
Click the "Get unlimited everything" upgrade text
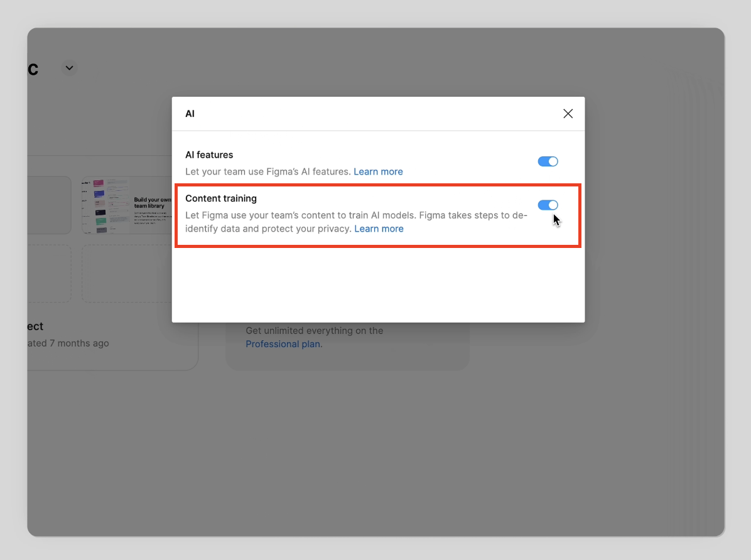coord(314,330)
